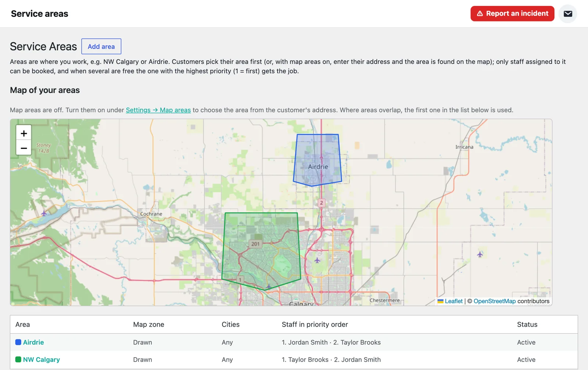Click the Staff in priority order header
588x370 pixels.
tap(315, 324)
